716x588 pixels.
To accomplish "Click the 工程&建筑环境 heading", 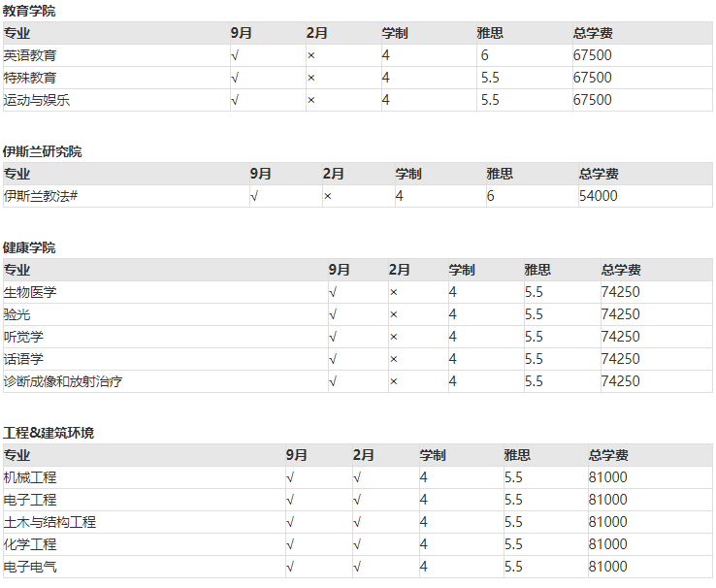I will tap(49, 433).
